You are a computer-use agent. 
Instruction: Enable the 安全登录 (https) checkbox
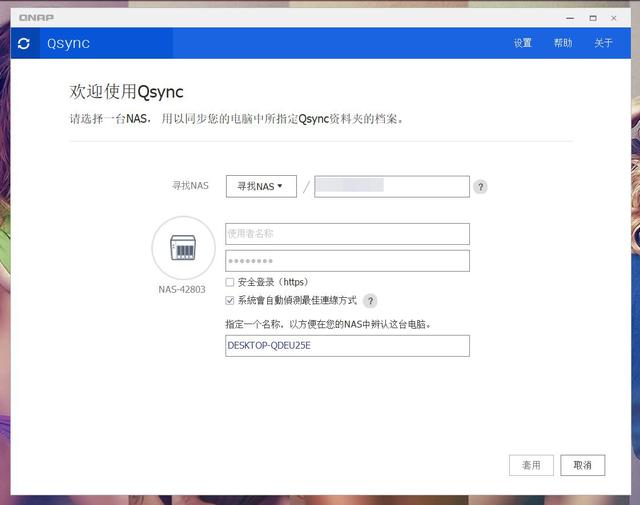(230, 282)
